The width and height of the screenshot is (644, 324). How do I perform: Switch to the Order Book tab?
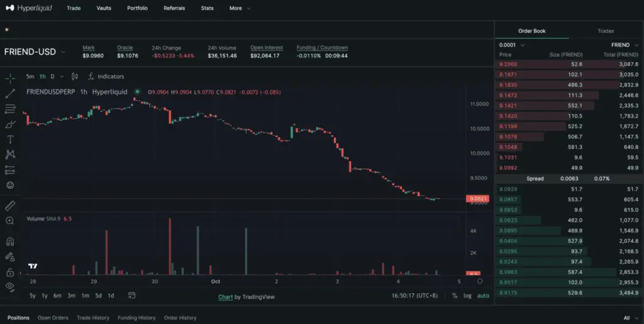click(532, 31)
